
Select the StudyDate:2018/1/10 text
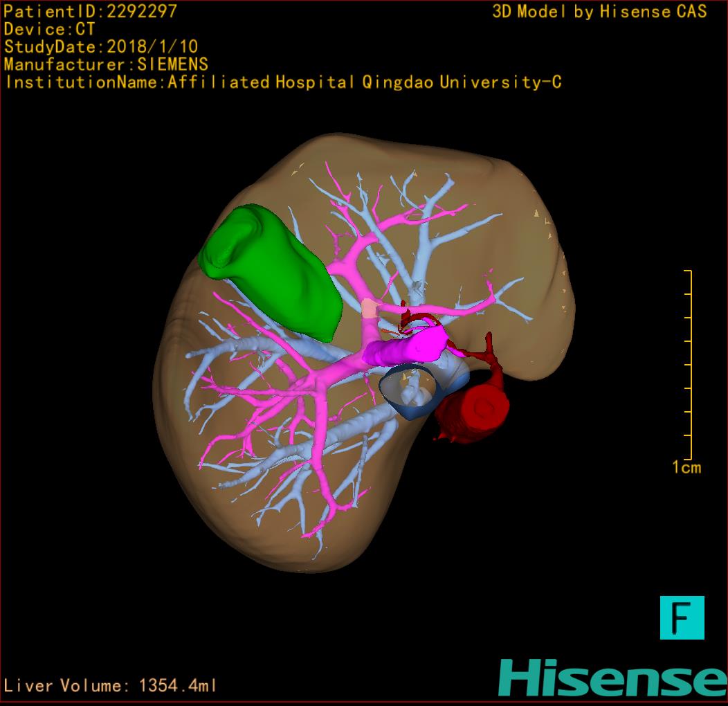101,47
